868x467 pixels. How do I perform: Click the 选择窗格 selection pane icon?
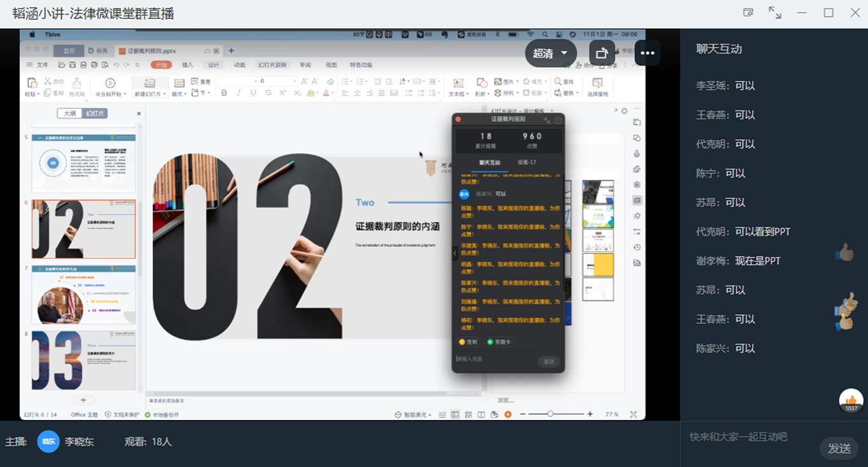597,83
